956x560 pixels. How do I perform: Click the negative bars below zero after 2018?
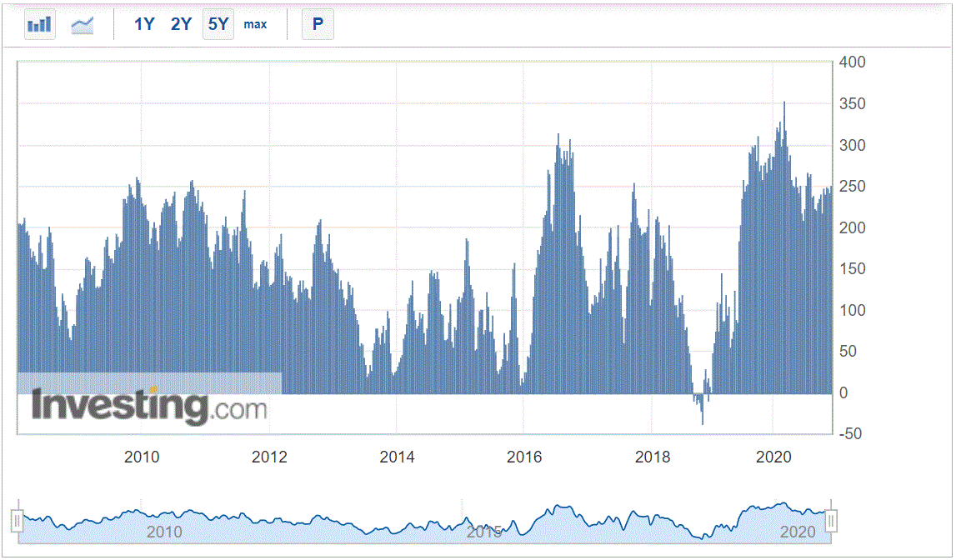702,408
